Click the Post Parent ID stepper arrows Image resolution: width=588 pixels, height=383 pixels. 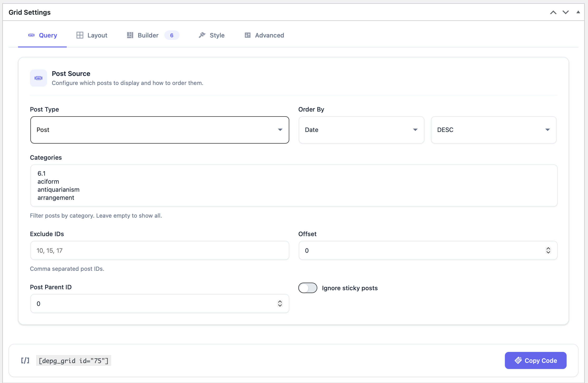pos(280,304)
